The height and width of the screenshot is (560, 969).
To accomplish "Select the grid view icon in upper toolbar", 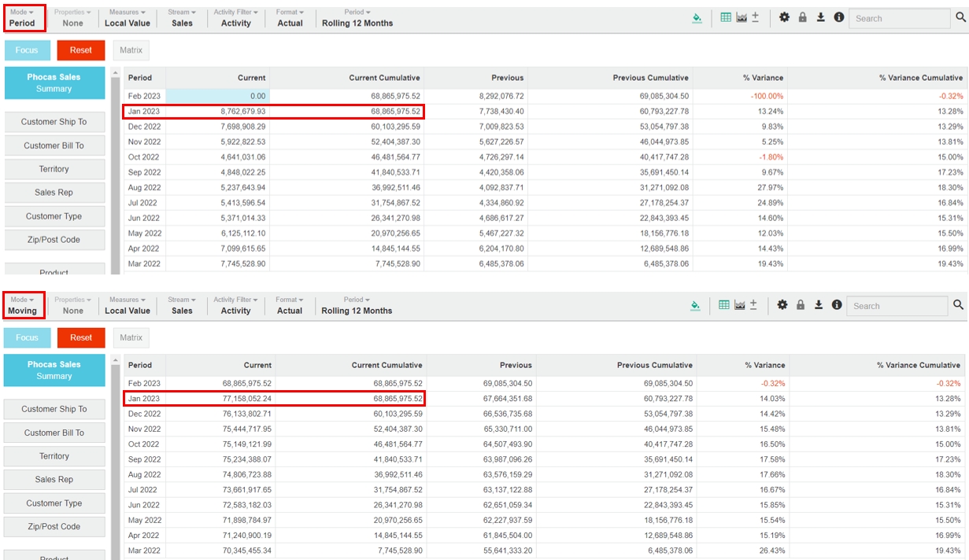I will coord(726,17).
